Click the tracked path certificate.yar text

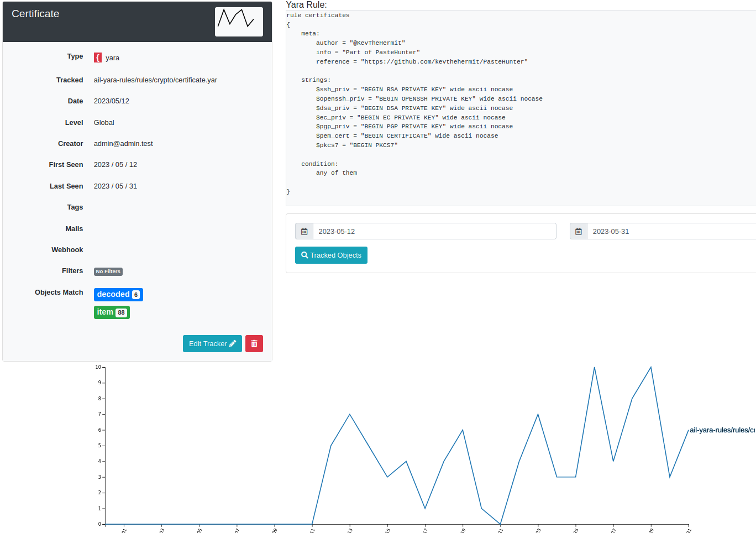(155, 80)
